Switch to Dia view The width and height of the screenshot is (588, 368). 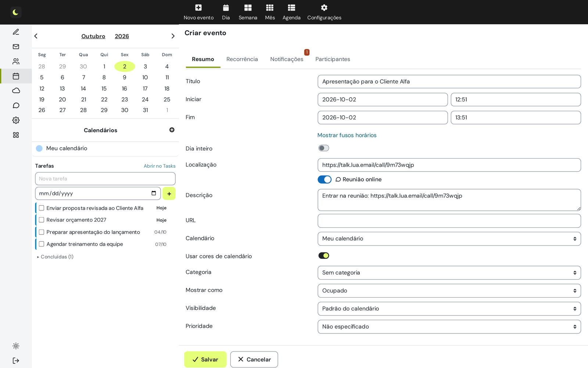click(x=226, y=12)
